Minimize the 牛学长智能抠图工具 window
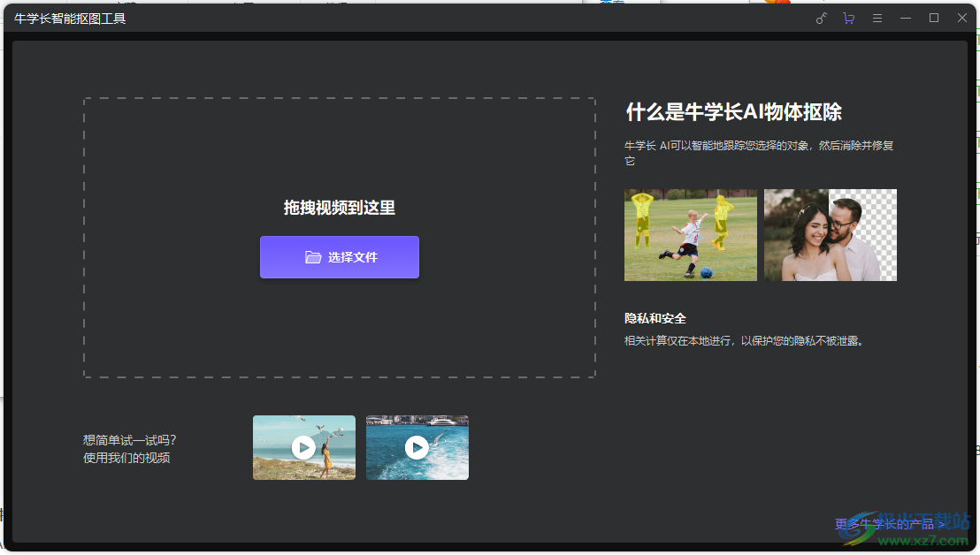The image size is (980, 555). [x=906, y=17]
